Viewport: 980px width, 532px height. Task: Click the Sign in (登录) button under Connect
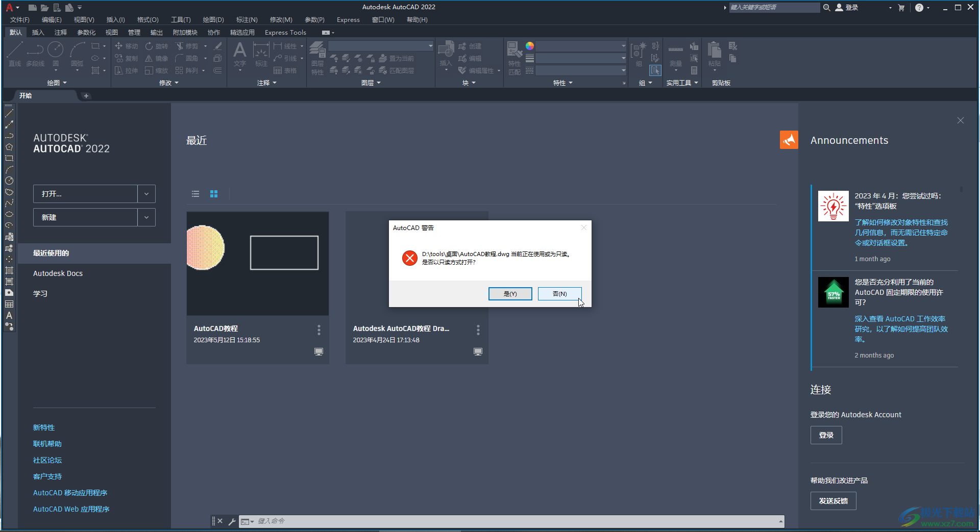point(826,435)
